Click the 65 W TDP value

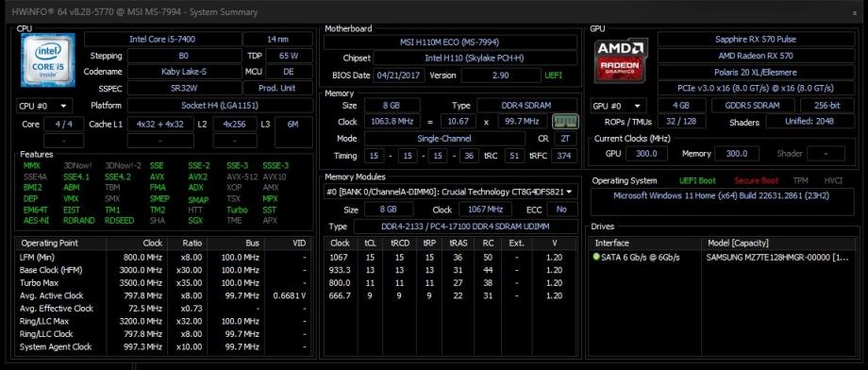click(x=289, y=56)
